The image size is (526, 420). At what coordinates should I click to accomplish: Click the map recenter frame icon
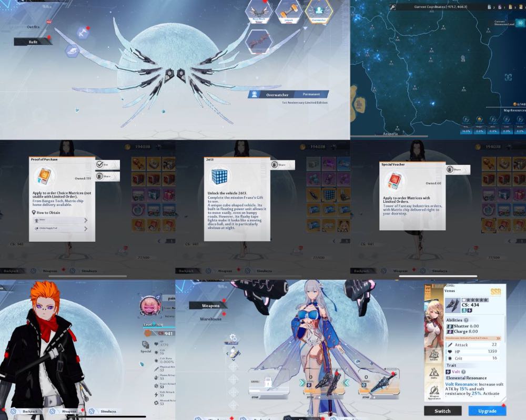point(508,77)
